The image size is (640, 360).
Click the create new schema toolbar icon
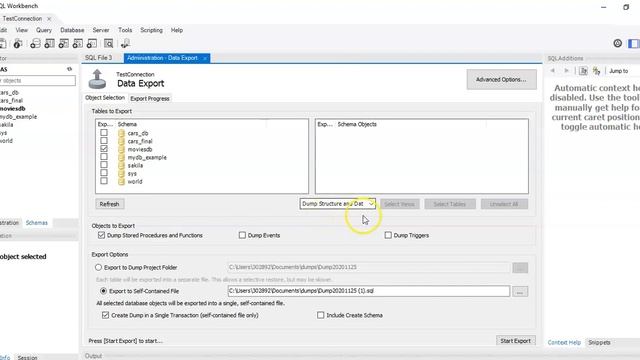pos(35,44)
